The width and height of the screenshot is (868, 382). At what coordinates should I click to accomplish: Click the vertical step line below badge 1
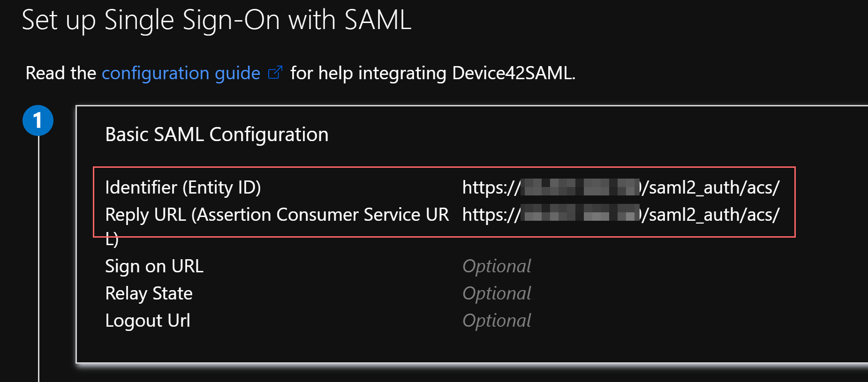click(x=38, y=258)
